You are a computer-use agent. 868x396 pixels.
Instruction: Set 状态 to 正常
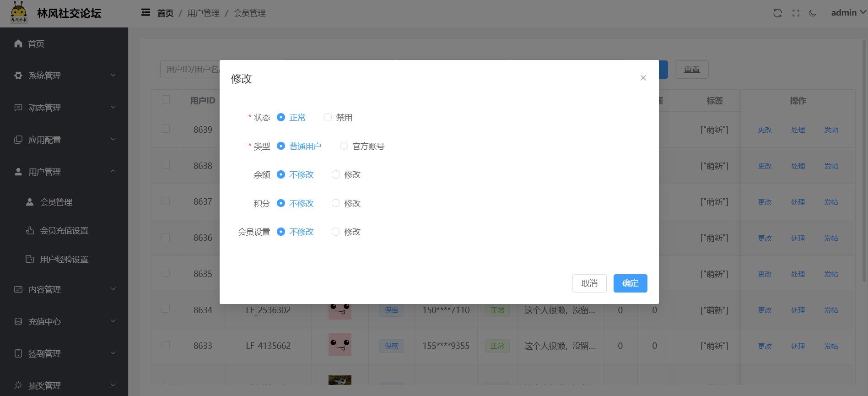click(291, 118)
